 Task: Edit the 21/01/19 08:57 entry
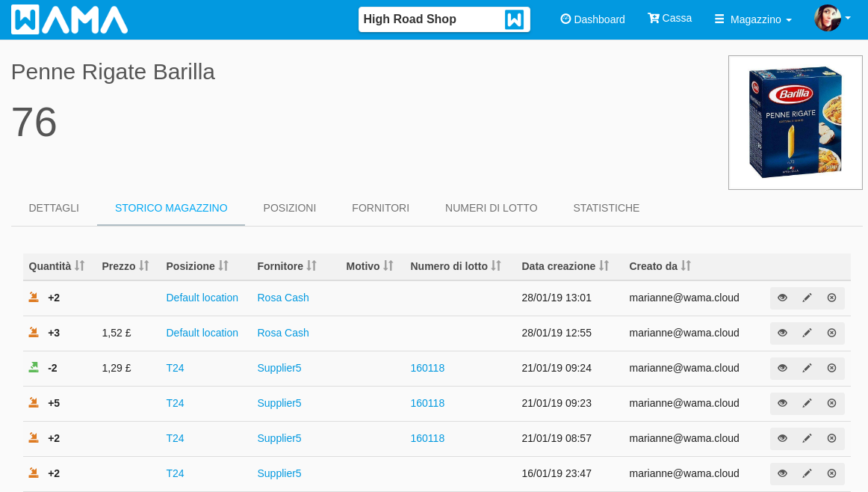tap(807, 439)
